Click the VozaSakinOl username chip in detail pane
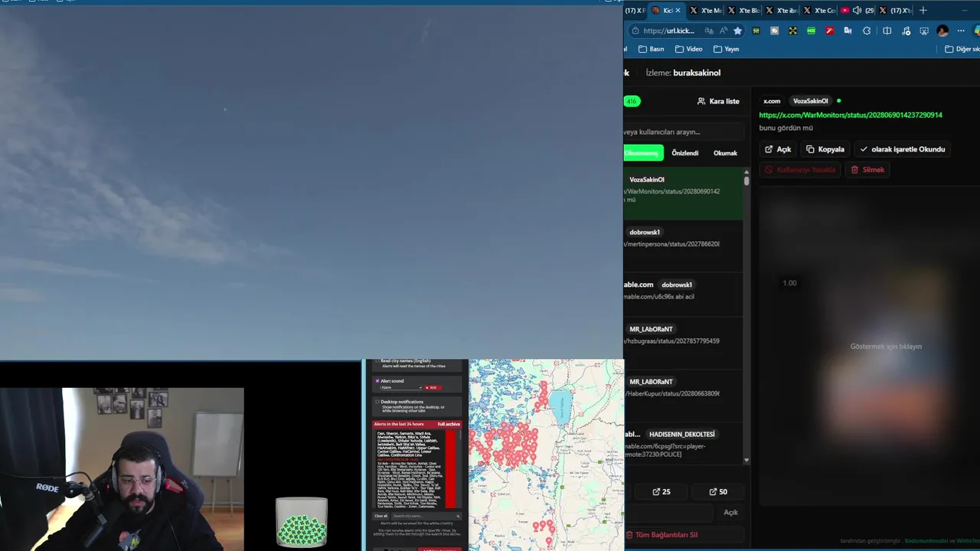This screenshot has height=551, width=980. pos(810,101)
